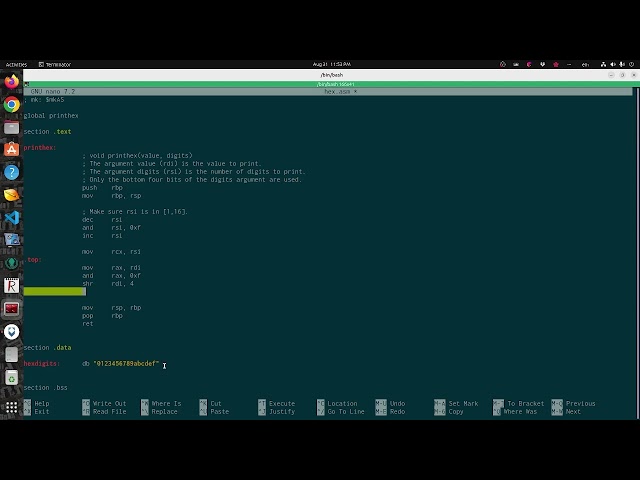640x480 pixels.
Task: Click the red 'printhex:' label
Action: 40,147
